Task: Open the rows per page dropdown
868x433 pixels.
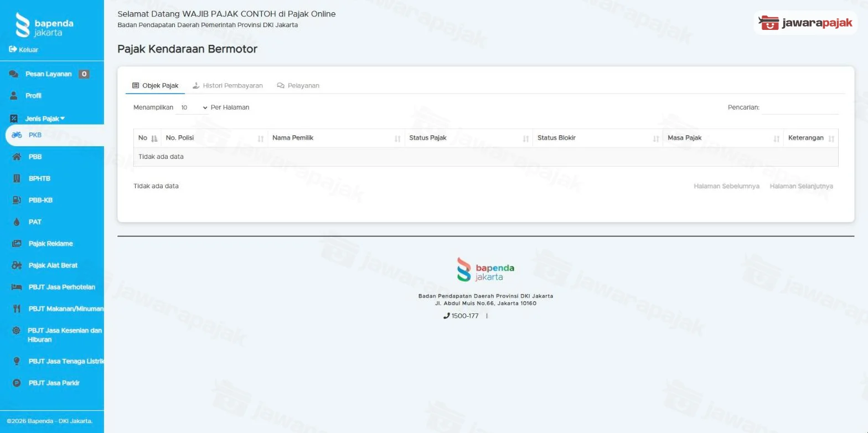Action: point(192,107)
